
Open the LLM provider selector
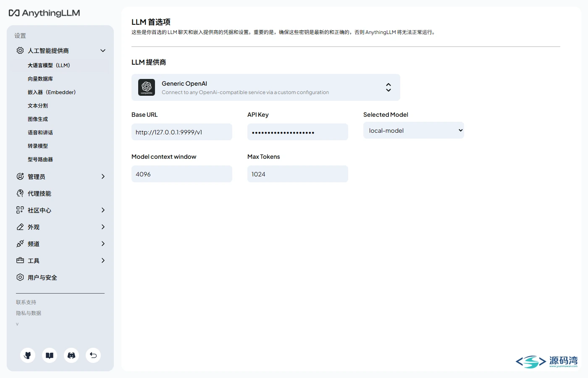266,87
